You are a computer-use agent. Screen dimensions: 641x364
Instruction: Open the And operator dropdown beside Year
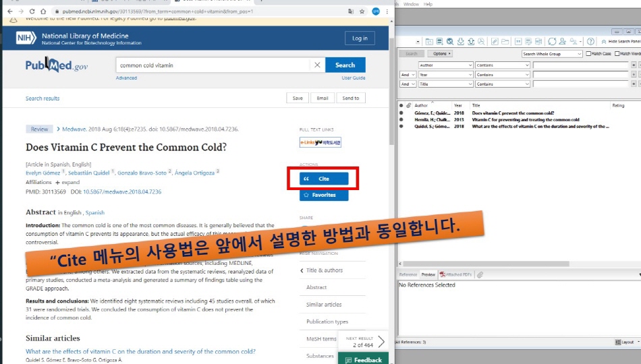tap(408, 75)
